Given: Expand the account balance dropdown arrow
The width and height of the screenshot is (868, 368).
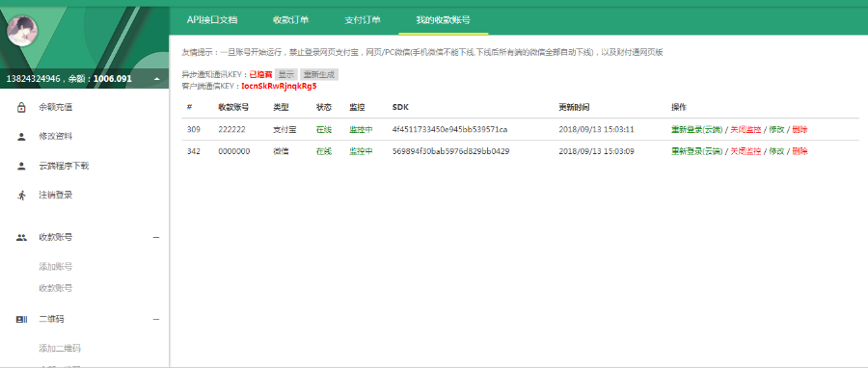Looking at the screenshot, I should coord(156,79).
